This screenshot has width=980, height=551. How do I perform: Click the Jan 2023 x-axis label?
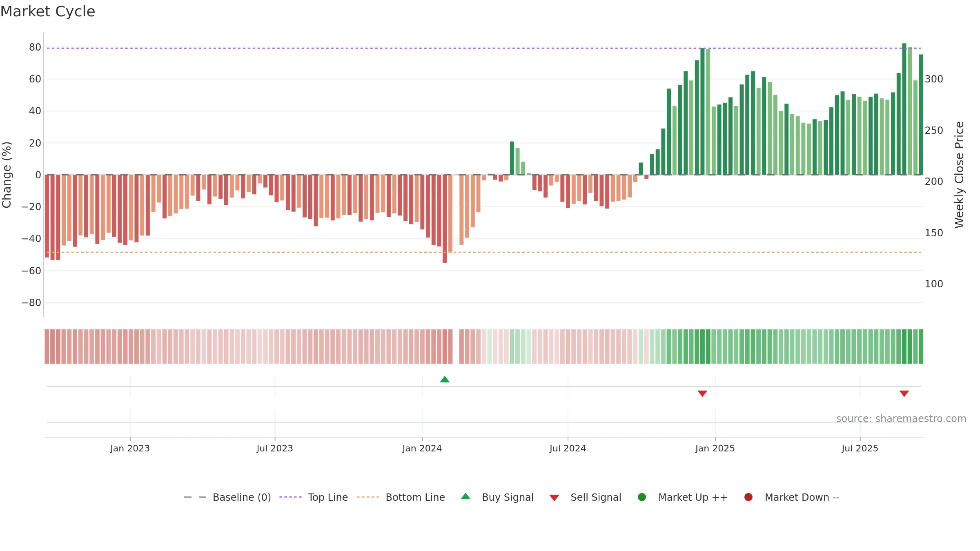130,448
